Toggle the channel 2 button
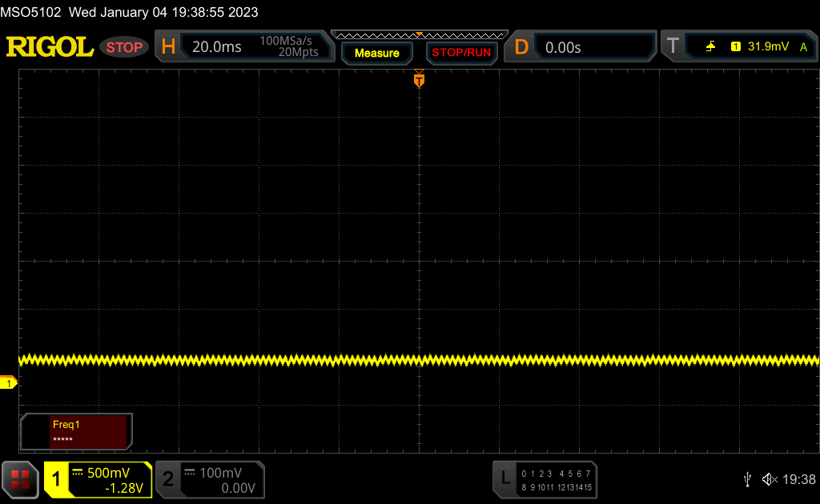The width and height of the screenshot is (820, 504). tap(168, 479)
